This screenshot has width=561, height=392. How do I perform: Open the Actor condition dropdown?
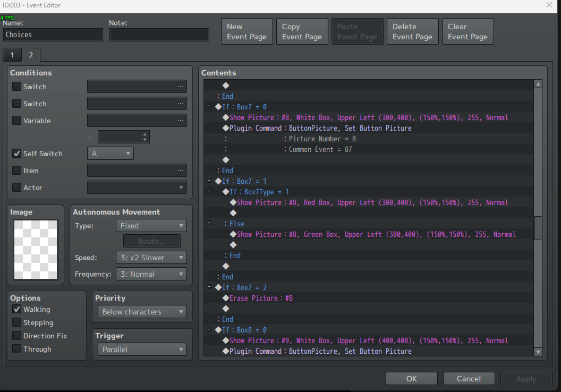tap(137, 188)
